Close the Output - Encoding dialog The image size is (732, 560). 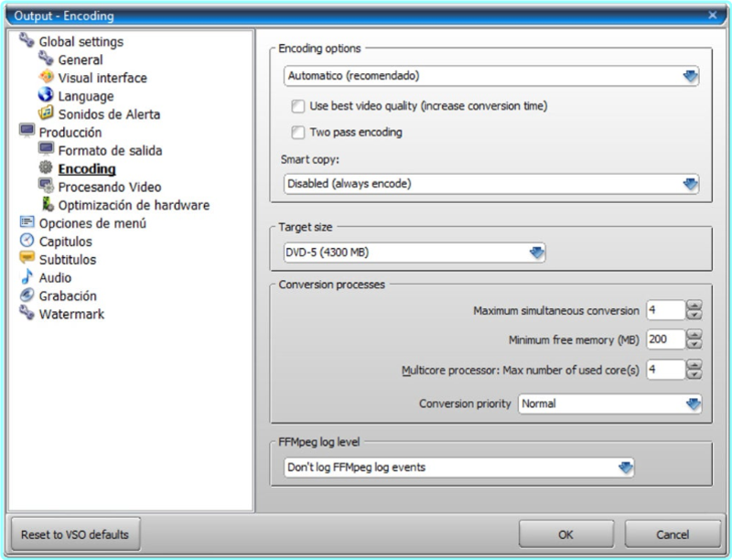(713, 16)
